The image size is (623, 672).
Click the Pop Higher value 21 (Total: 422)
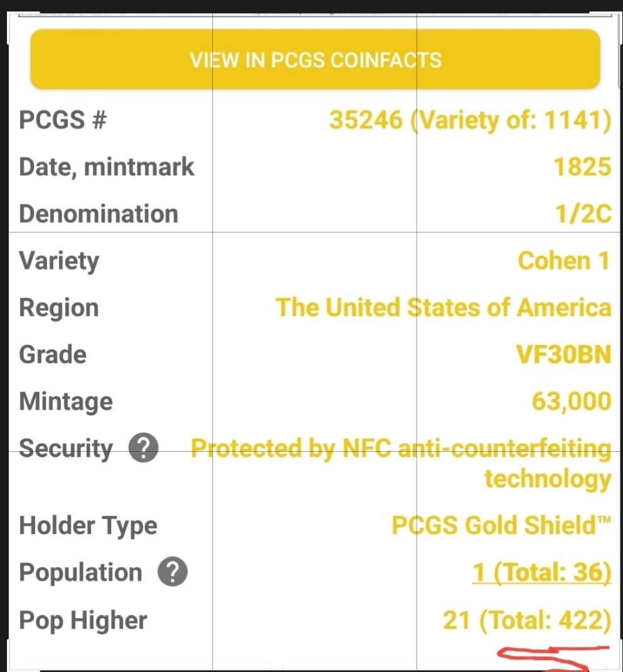point(527,620)
